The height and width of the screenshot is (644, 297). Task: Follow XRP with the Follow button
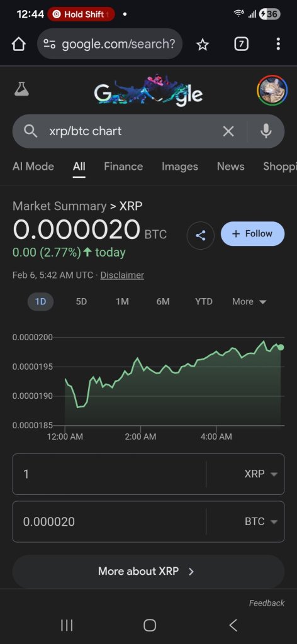(252, 234)
